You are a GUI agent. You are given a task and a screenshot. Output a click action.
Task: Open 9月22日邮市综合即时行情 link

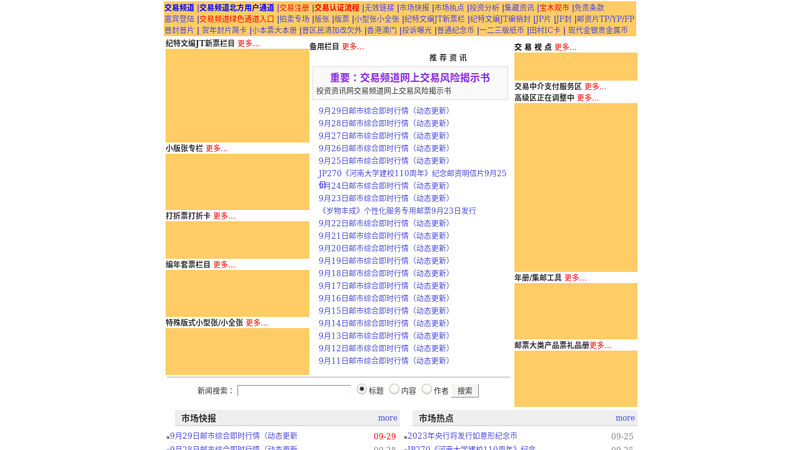[384, 223]
